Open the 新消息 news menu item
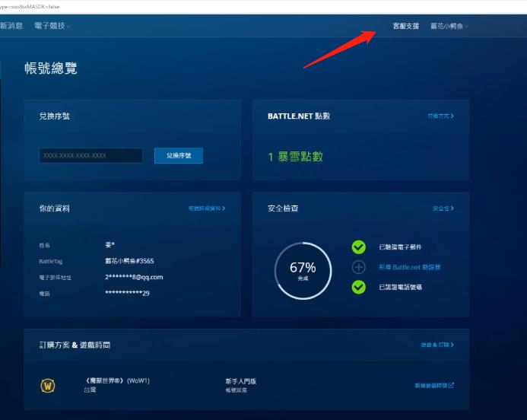This screenshot has height=420, width=527. (11, 26)
